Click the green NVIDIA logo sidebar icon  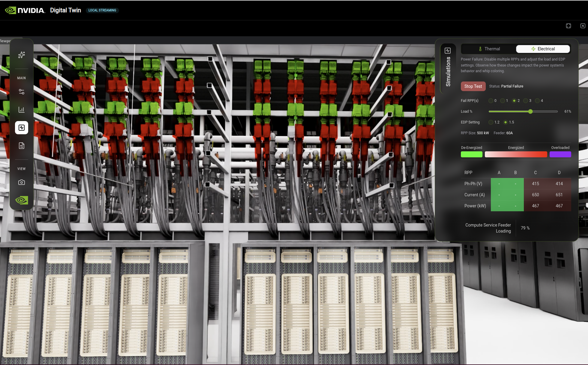[x=22, y=200]
